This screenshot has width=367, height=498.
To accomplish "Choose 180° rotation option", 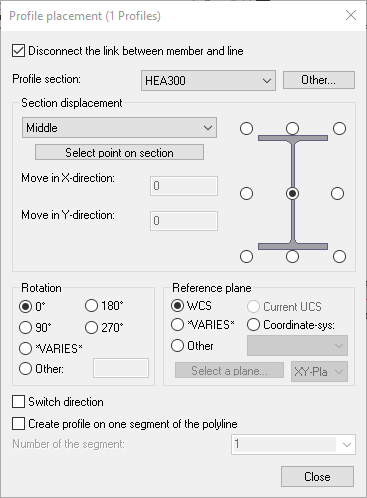I will coord(91,305).
